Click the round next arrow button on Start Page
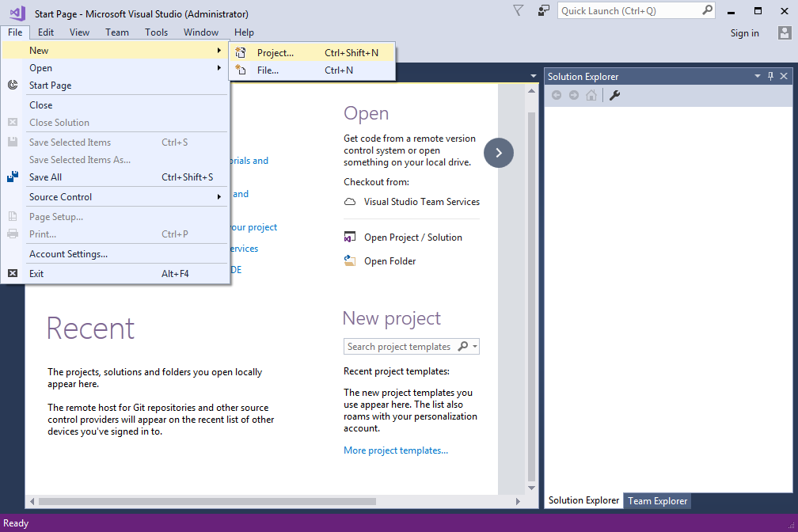Screen dimensions: 798x532 coord(499,153)
